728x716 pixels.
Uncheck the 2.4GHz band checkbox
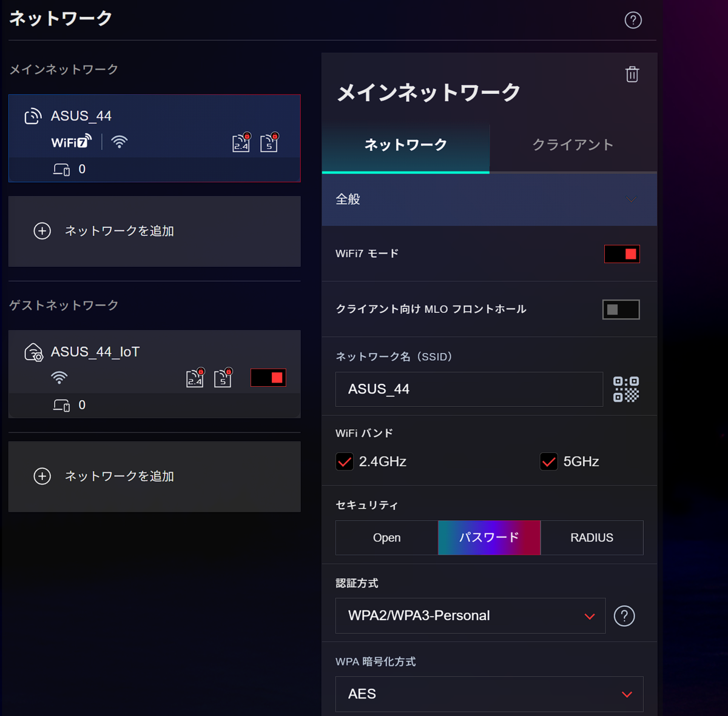(x=345, y=461)
